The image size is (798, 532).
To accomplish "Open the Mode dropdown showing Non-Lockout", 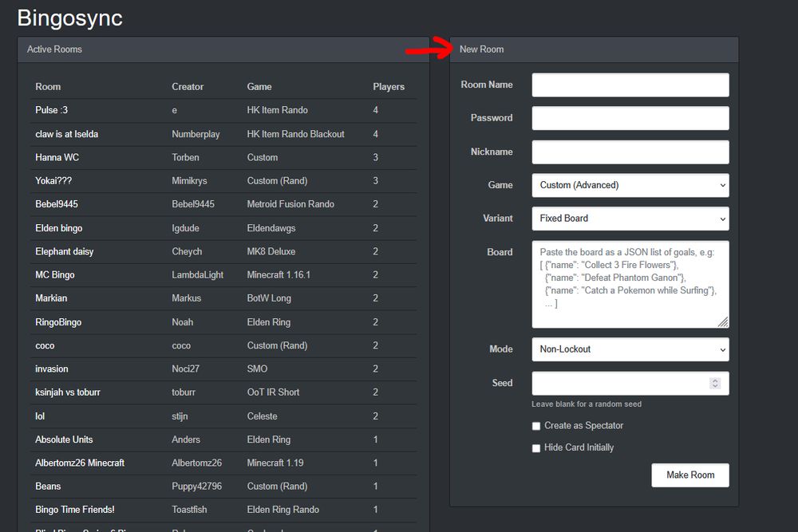I will [x=630, y=349].
